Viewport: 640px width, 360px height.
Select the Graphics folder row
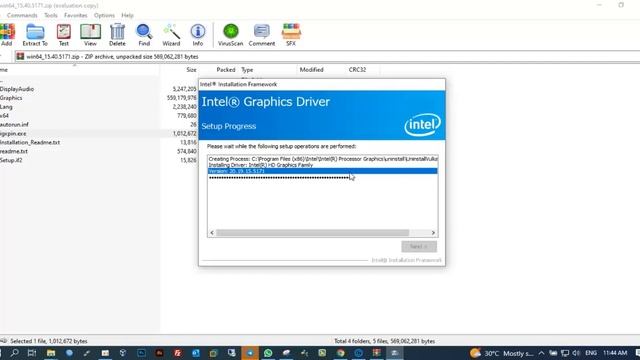pos(11,98)
